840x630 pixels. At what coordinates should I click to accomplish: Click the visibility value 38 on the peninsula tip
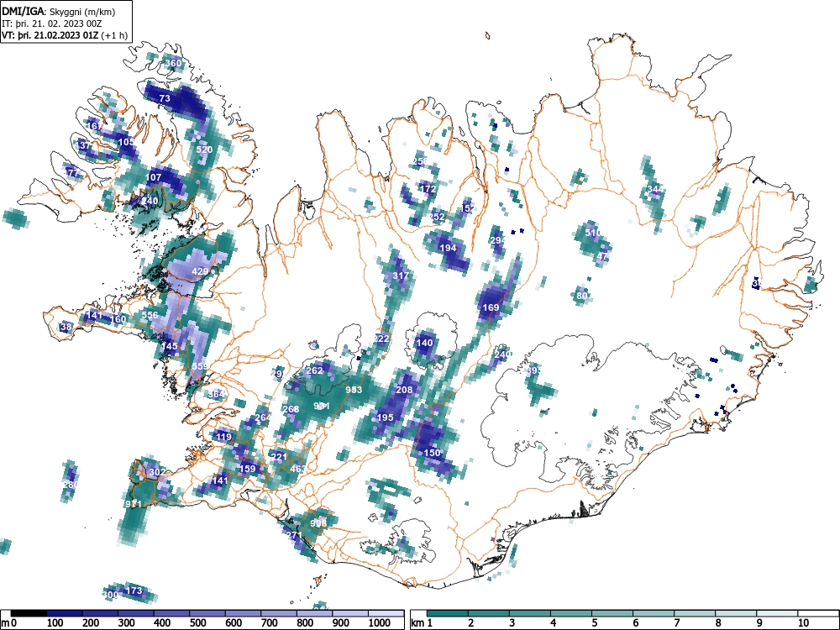point(66,326)
